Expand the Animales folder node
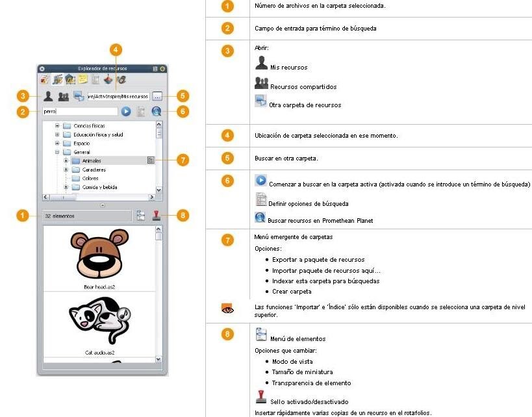Screen dimensions: 532x417 pyautogui.click(x=66, y=160)
